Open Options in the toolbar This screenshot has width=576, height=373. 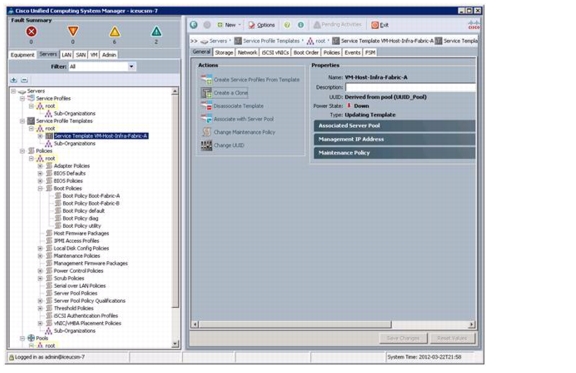click(x=262, y=25)
